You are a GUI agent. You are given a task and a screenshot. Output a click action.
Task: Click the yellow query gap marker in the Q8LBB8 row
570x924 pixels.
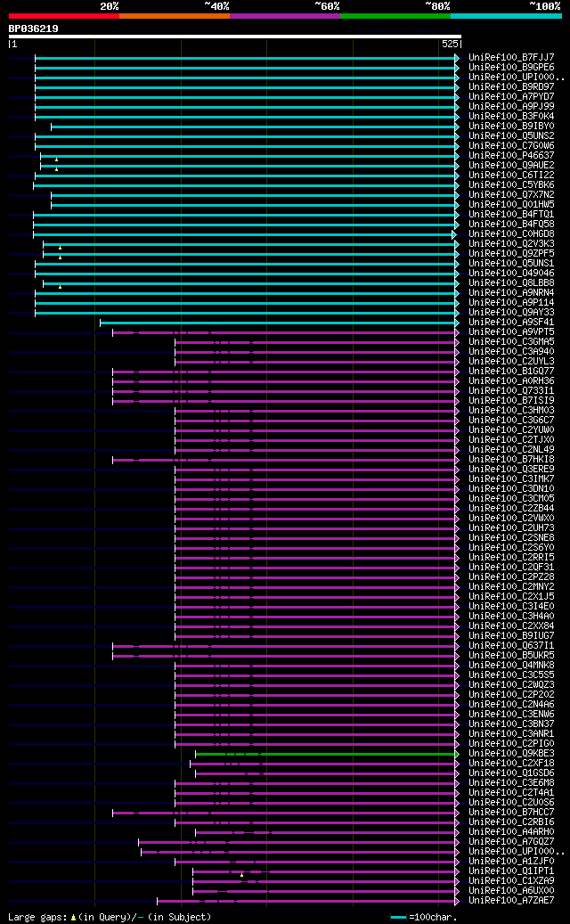[60, 287]
